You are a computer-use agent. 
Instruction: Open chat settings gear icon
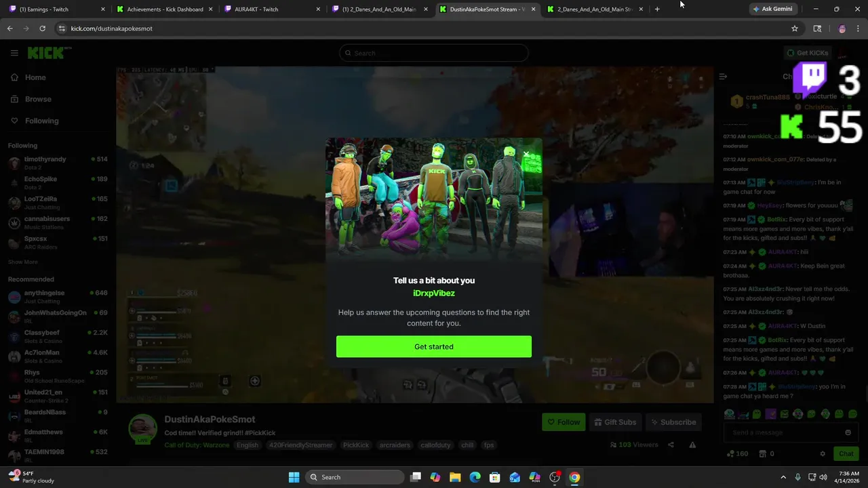(823, 453)
